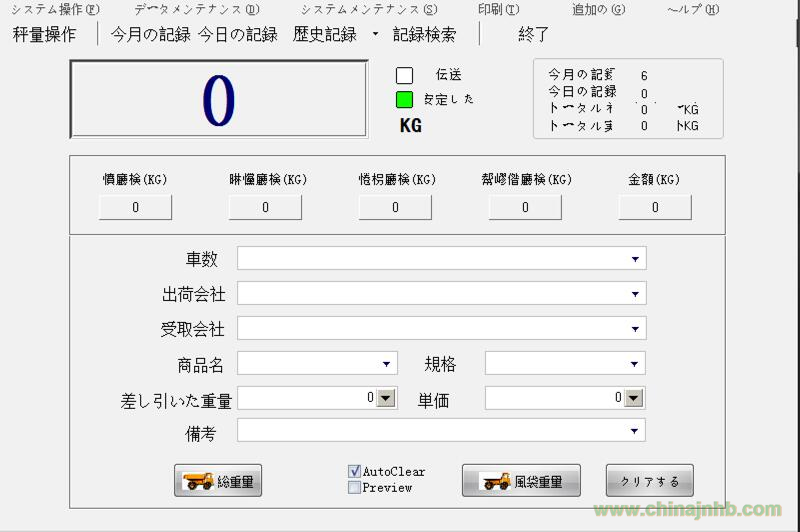The height and width of the screenshot is (532, 800).
Task: Click 終了 to exit
Action: pos(534,34)
